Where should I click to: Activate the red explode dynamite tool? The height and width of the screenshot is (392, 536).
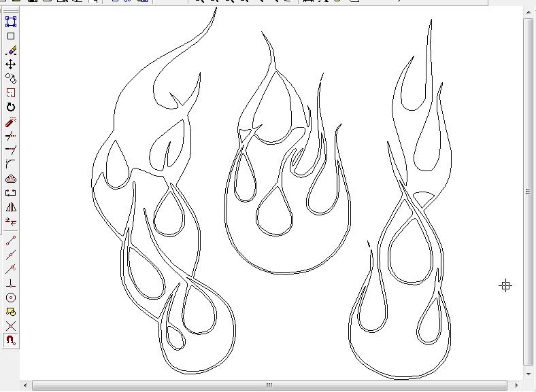coord(11,122)
